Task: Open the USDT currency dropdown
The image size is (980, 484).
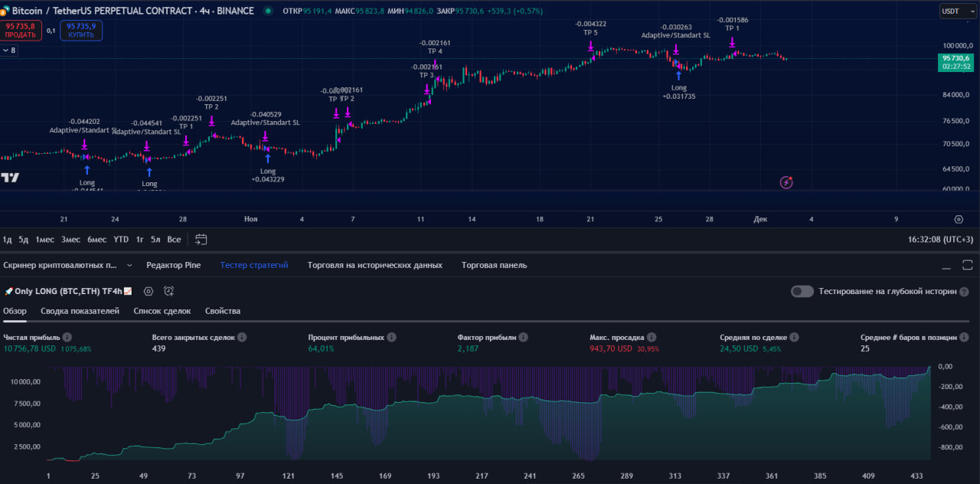Action: tap(959, 11)
